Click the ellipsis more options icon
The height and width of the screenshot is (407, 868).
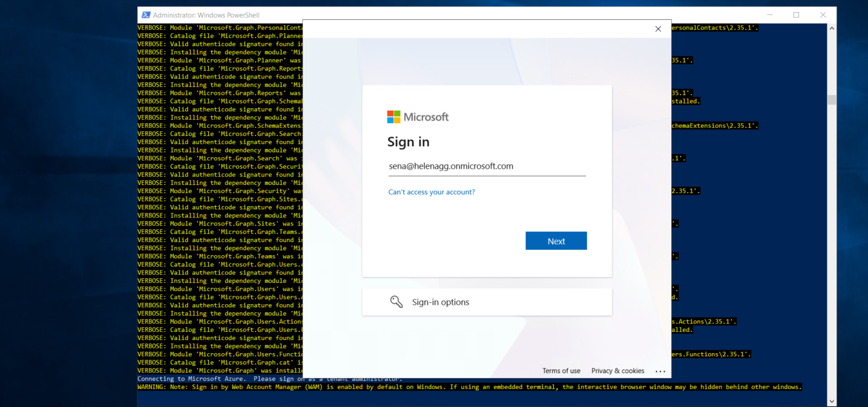coord(660,371)
